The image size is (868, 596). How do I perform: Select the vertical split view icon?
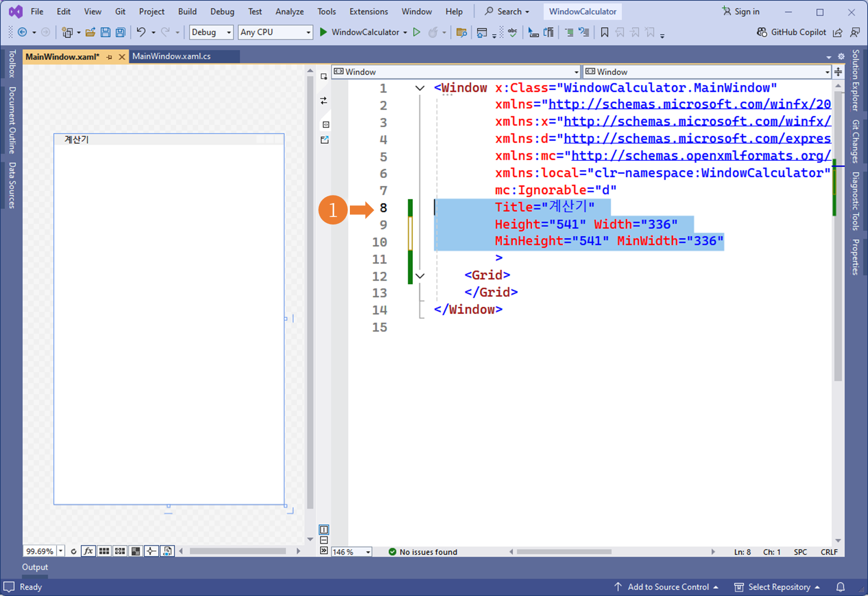[x=324, y=530]
